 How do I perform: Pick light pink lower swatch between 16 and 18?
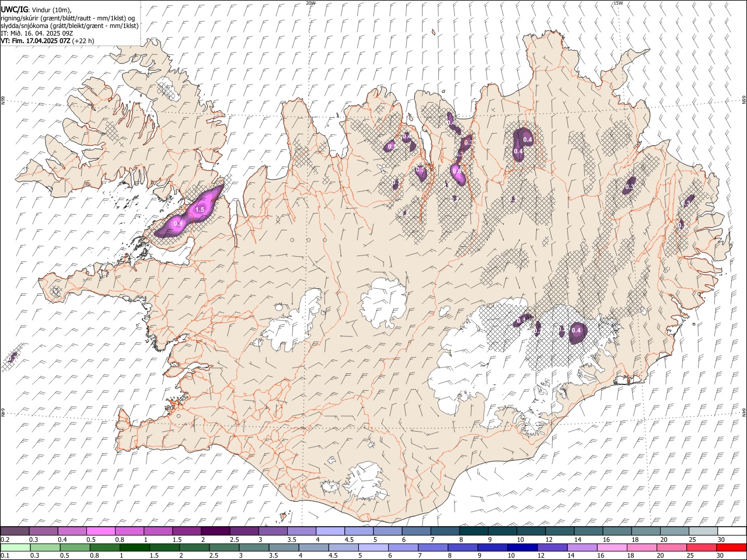coord(612,547)
